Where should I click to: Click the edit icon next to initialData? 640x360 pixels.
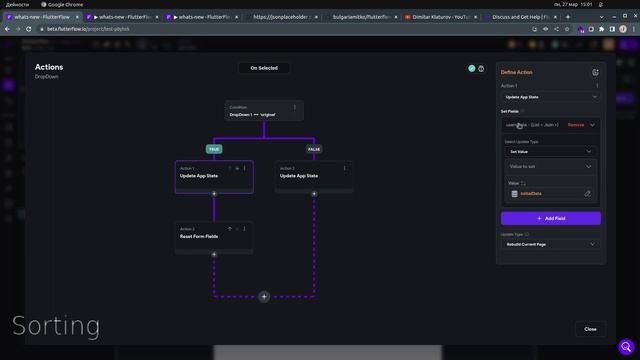coord(587,194)
